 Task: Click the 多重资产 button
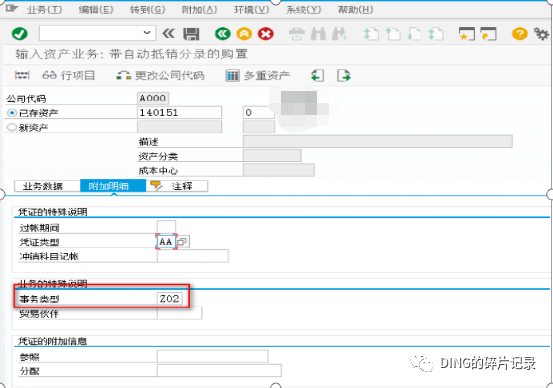coord(258,75)
